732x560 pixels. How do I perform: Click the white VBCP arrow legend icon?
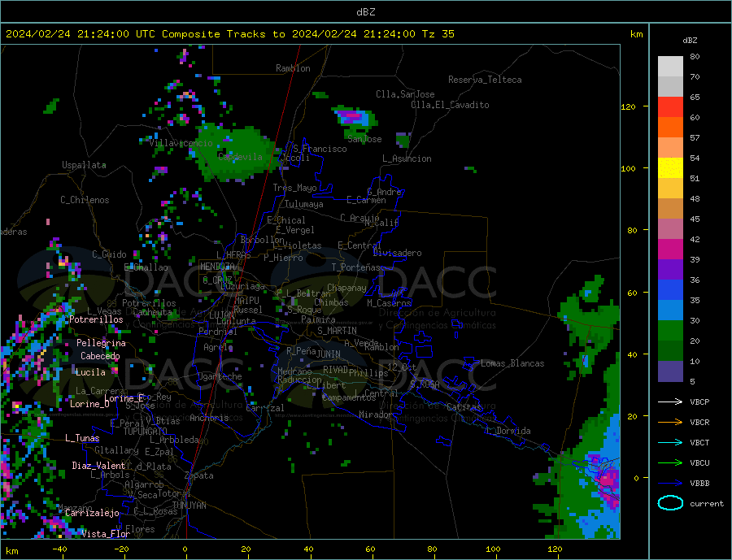pyautogui.click(x=670, y=402)
